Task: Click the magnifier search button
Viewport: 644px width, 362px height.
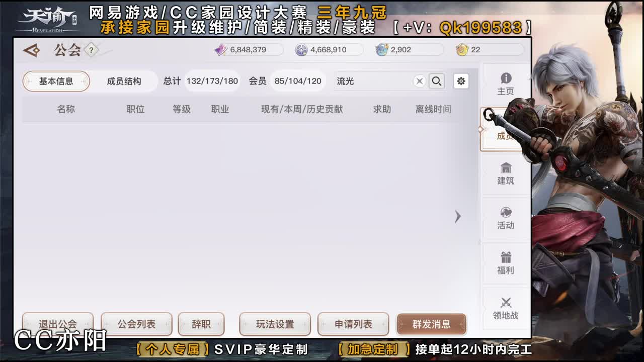Action: point(437,81)
